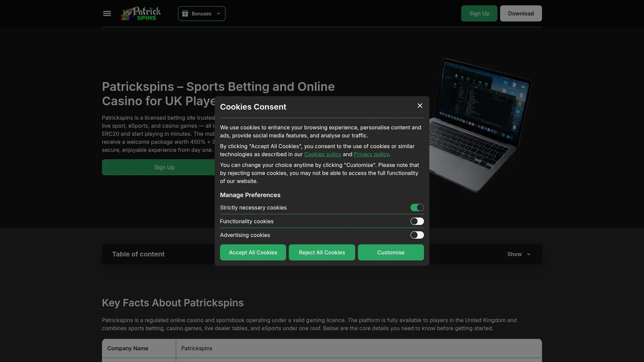This screenshot has width=644, height=362.
Task: Toggle Strictly necessary cookies switch
Action: (417, 207)
